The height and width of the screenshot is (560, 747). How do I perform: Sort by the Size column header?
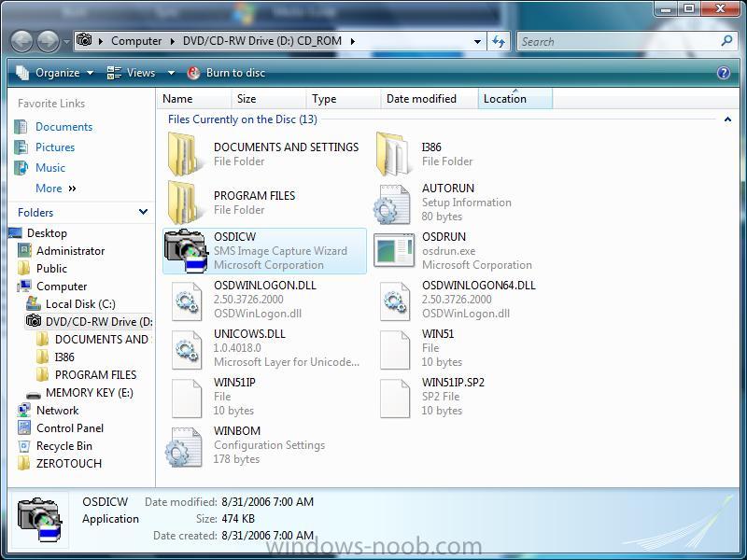(x=268, y=99)
